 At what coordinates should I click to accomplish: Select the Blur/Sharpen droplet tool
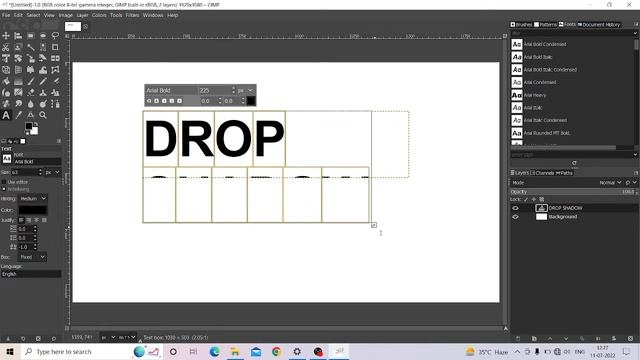coord(31,104)
